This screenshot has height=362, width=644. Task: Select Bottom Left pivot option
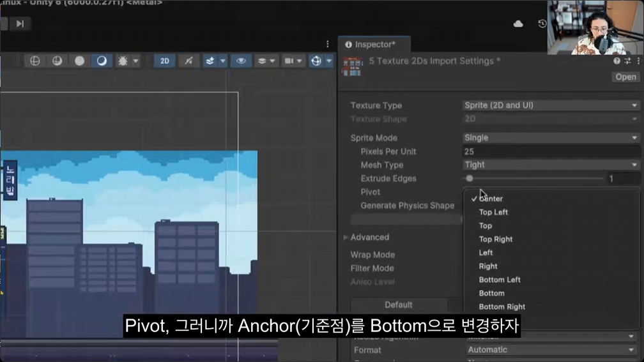coord(550,280)
